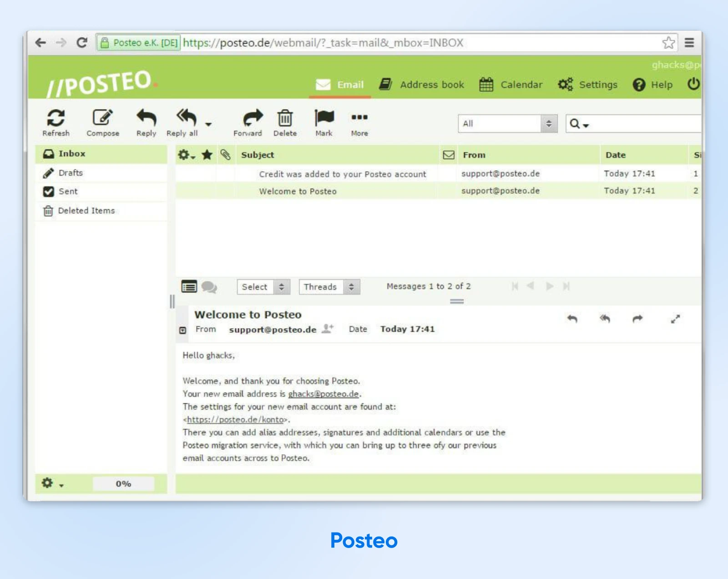Expand the Threads dropdown
Image resolution: width=728 pixels, height=579 pixels.
pos(329,287)
